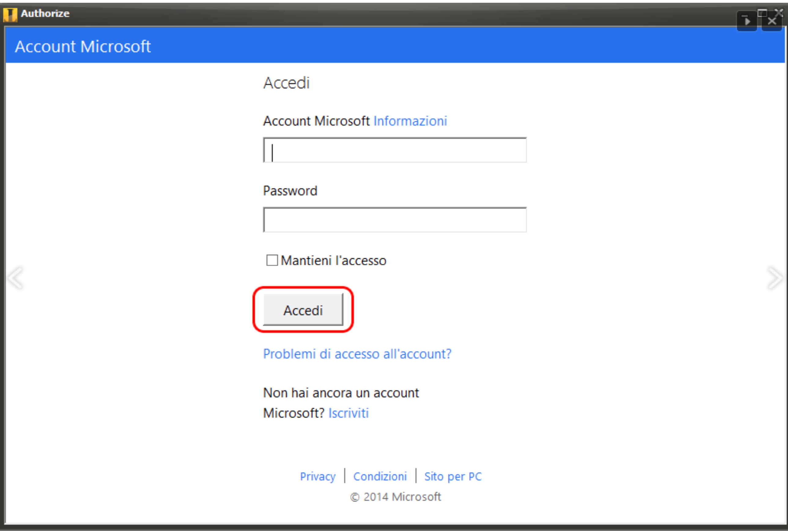Click the maximize window button
788x532 pixels.
coord(762,13)
